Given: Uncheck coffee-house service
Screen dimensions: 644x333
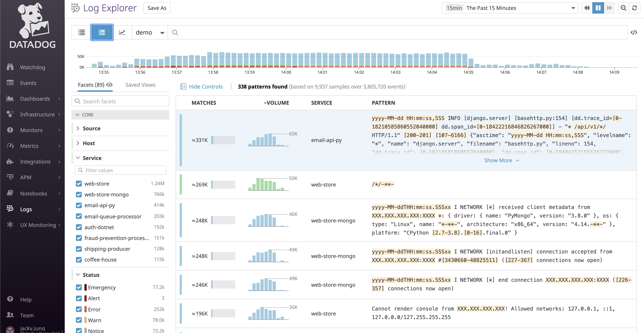Looking at the screenshot, I should 79,260.
